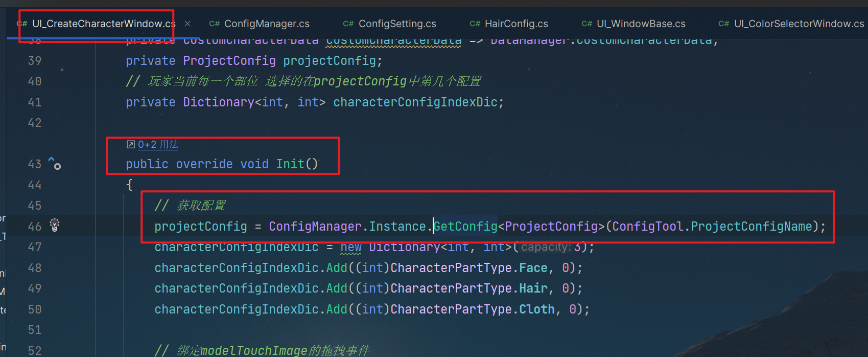Close the UI_CreateCharacterWindow.cs tab
The height and width of the screenshot is (357, 868).
coord(187,24)
